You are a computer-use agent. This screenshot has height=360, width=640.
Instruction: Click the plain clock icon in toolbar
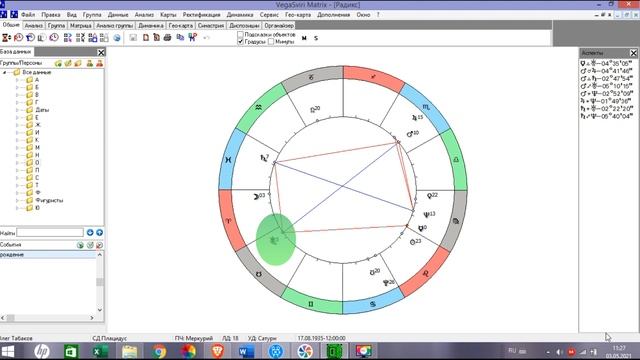[x=54, y=38]
